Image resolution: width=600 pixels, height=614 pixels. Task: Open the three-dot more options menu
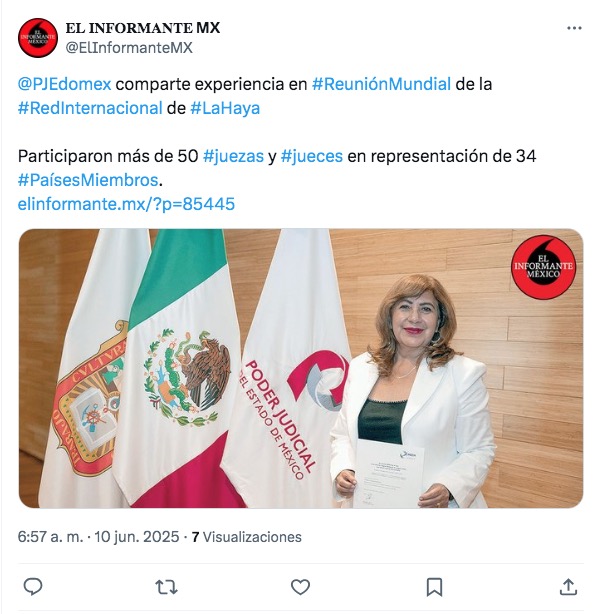(574, 28)
